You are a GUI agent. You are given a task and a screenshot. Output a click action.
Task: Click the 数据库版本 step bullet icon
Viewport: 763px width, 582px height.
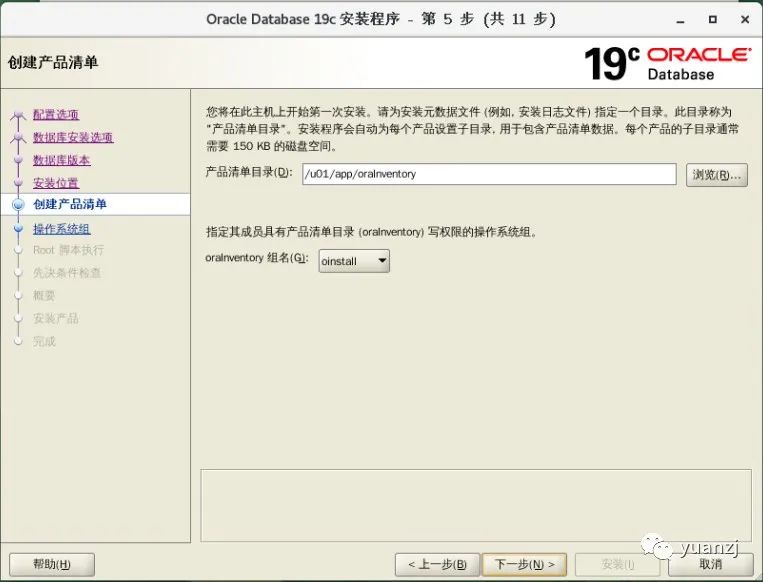click(18, 160)
